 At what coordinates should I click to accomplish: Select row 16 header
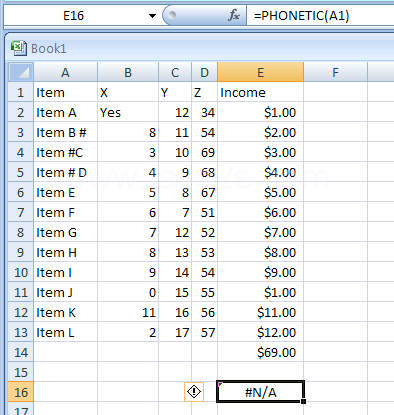(x=21, y=392)
